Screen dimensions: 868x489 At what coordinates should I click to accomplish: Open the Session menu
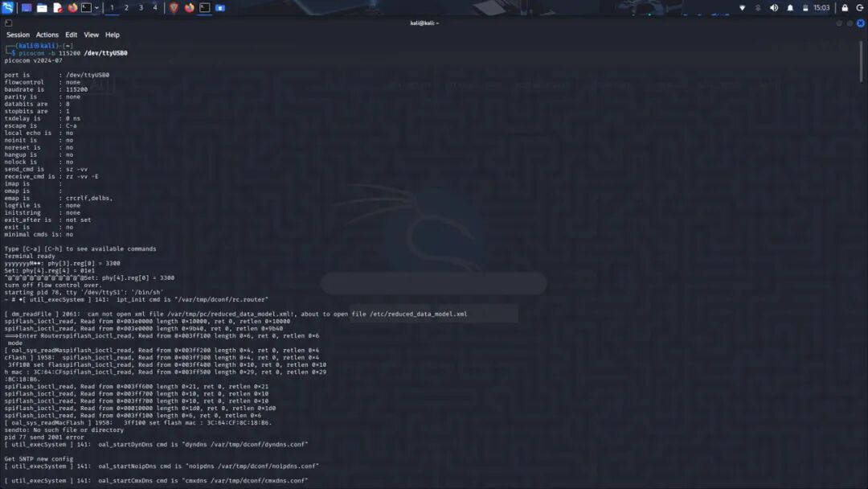pos(18,35)
